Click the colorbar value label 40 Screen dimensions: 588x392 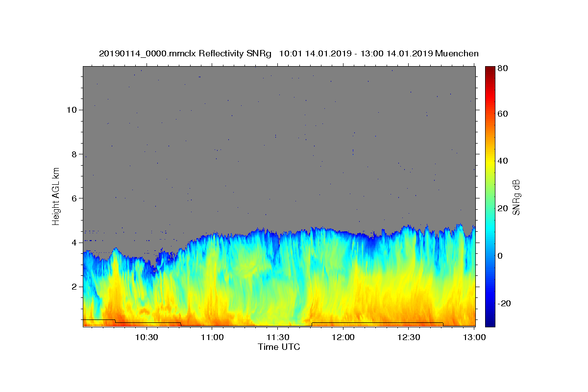(503, 161)
